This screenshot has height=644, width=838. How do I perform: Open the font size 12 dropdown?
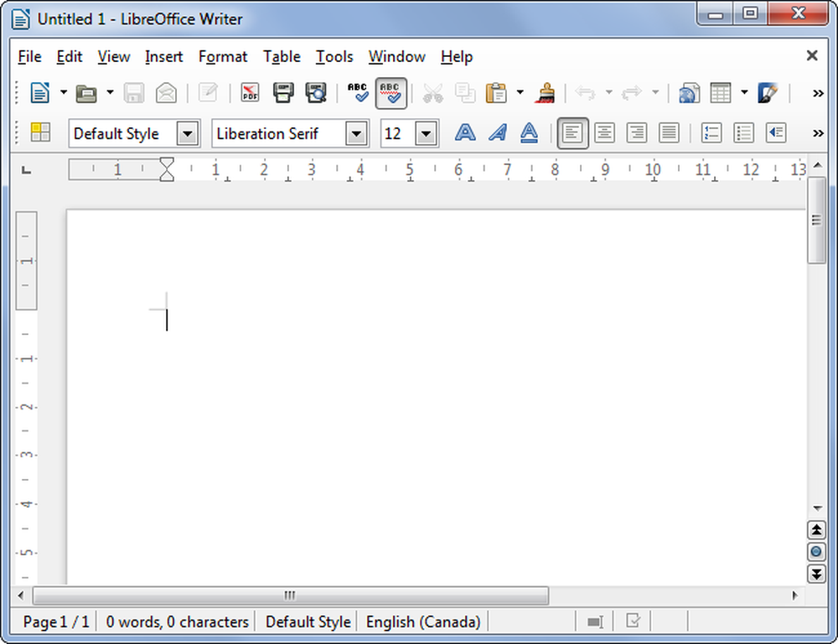click(x=426, y=133)
